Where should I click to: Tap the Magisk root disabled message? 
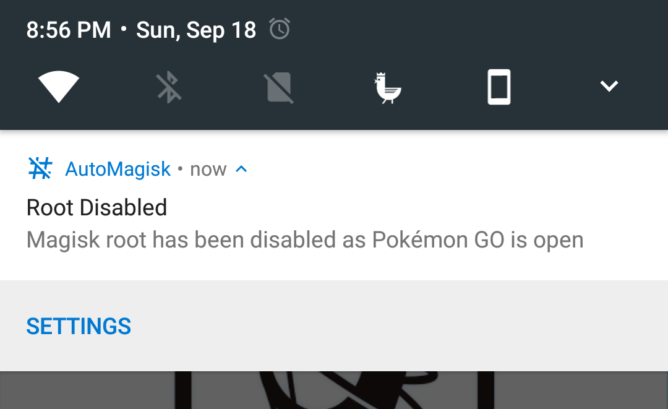304,240
